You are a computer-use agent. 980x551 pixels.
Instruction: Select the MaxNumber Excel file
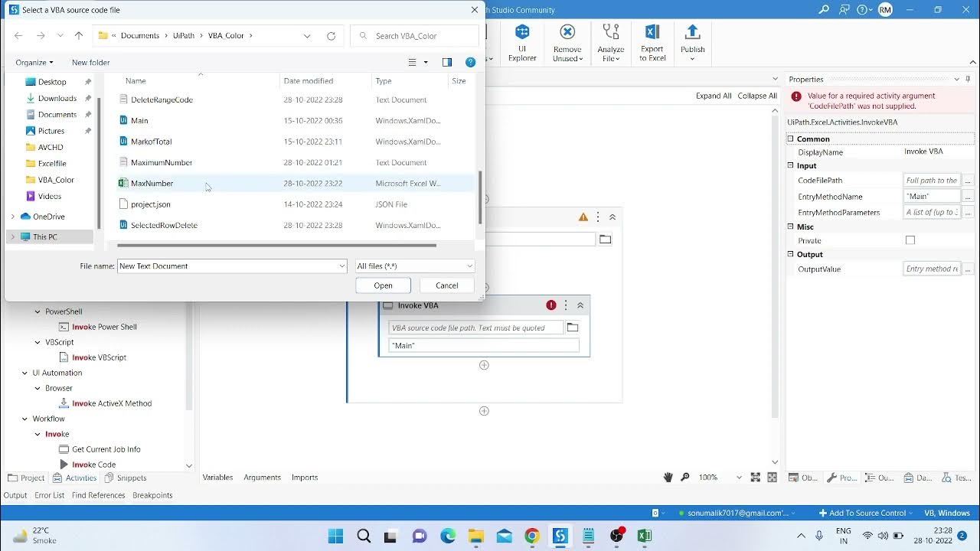pos(152,184)
